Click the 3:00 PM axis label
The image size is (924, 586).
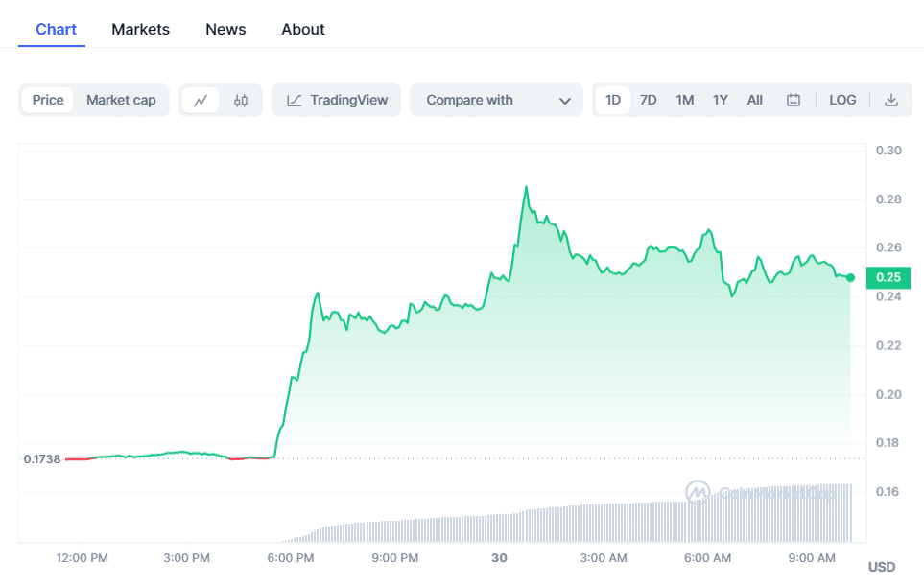pos(186,558)
